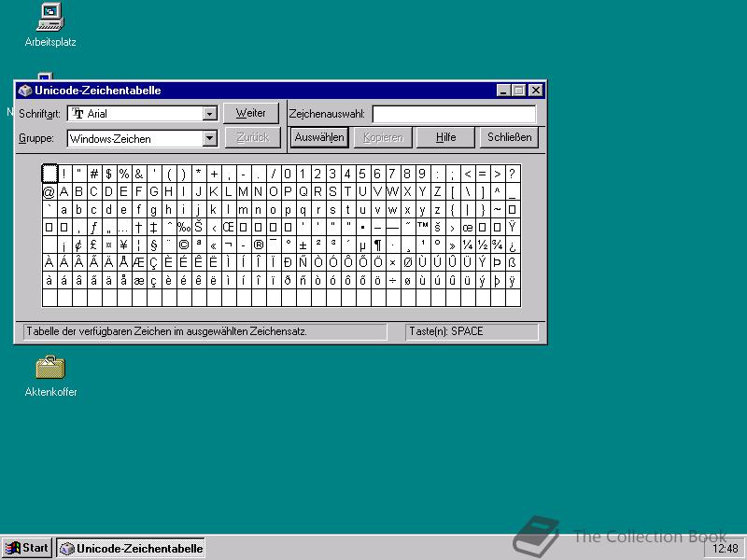The height and width of the screenshot is (560, 747).
Task: Select the division ÷ character
Action: 392,281
